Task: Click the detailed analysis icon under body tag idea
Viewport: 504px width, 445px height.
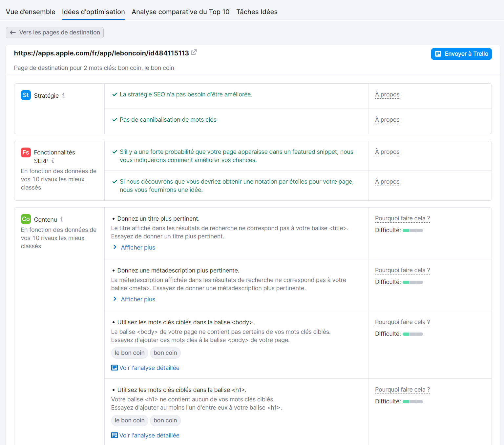Action: [115, 368]
